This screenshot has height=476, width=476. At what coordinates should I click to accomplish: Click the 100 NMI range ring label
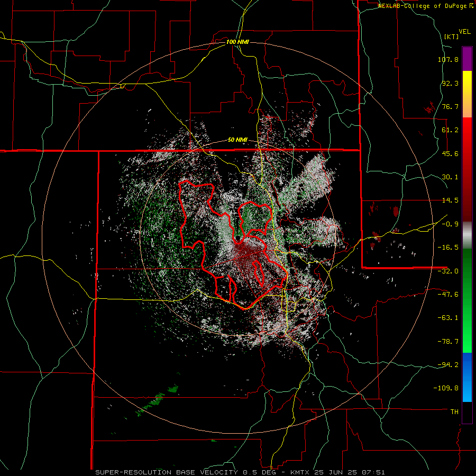point(237,42)
